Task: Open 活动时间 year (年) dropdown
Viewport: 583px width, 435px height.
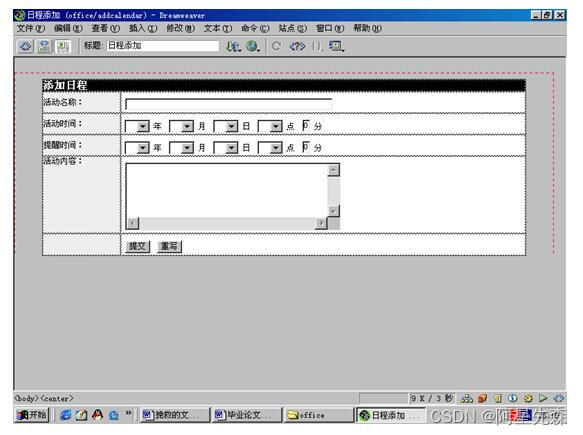Action: click(137, 126)
